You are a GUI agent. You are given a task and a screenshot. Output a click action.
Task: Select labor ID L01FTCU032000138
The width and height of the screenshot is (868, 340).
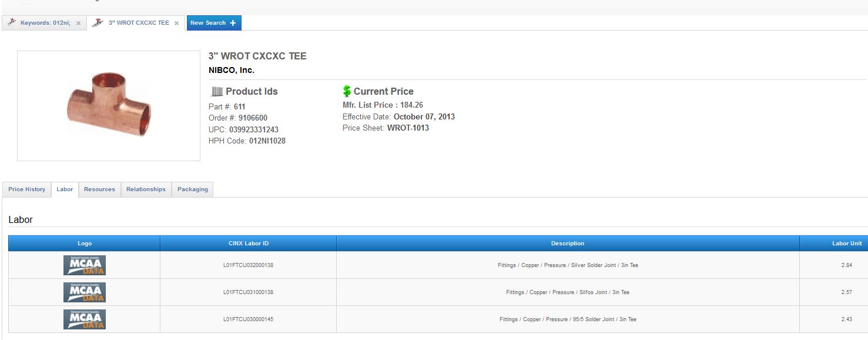248,265
